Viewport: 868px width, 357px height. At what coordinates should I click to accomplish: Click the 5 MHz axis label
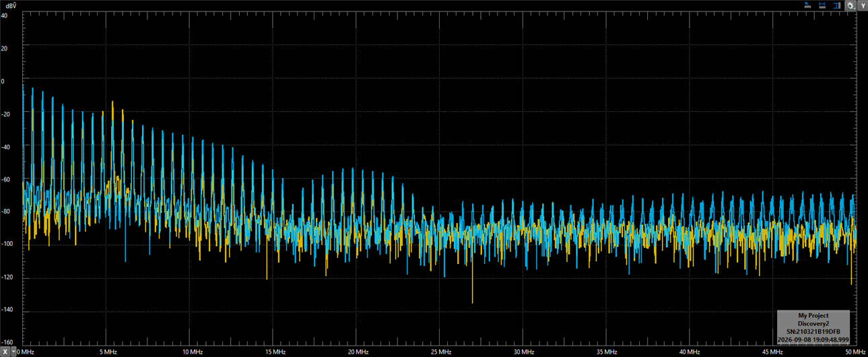click(x=108, y=352)
